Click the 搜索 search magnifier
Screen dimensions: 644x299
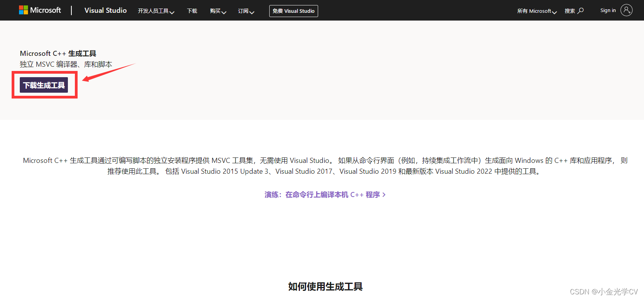tap(574, 11)
